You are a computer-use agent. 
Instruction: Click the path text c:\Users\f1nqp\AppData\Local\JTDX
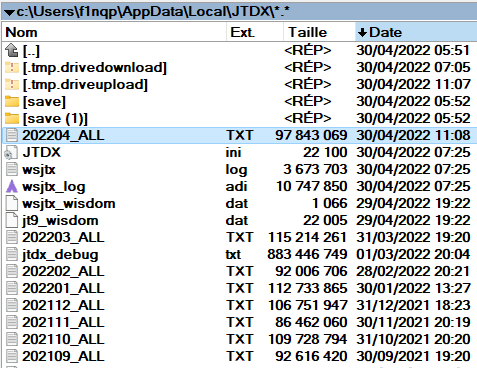tap(153, 12)
